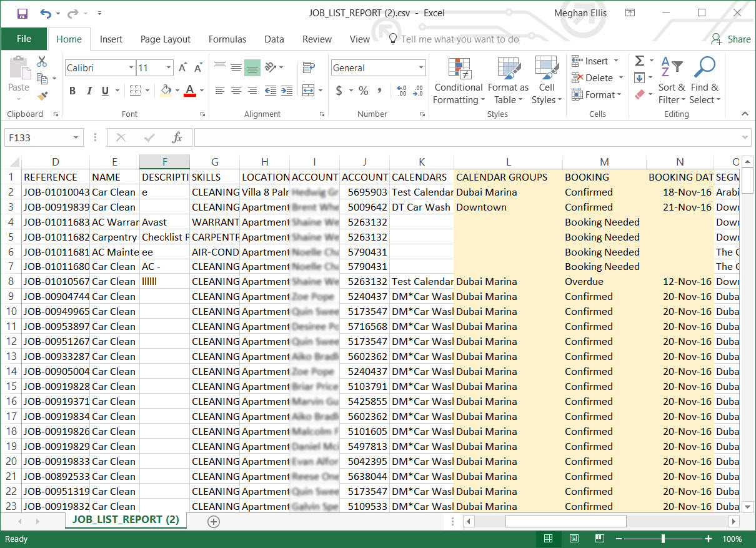Toggle Bold formatting
This screenshot has height=548, width=756.
72,91
